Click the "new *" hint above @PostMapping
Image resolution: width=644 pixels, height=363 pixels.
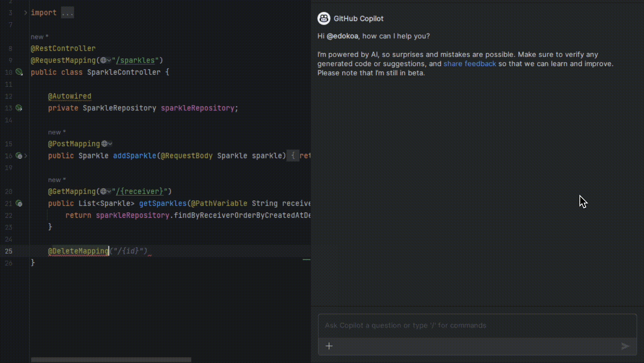pyautogui.click(x=57, y=132)
